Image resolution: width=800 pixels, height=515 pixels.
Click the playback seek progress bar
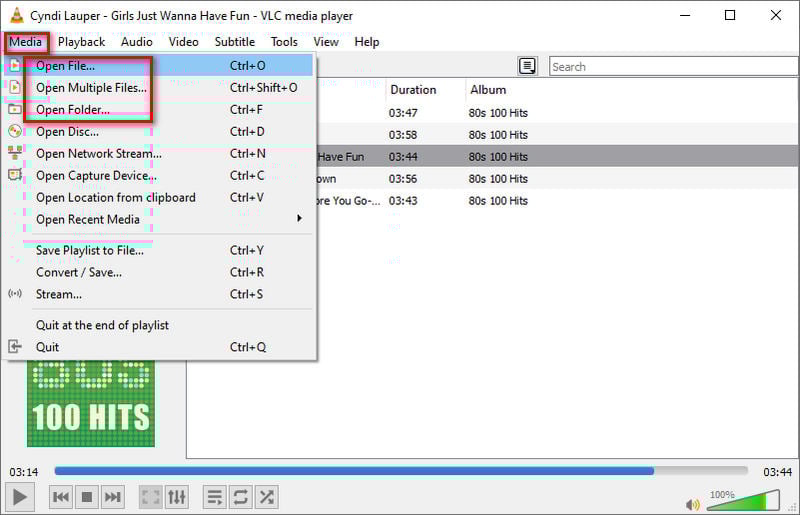tap(400, 471)
